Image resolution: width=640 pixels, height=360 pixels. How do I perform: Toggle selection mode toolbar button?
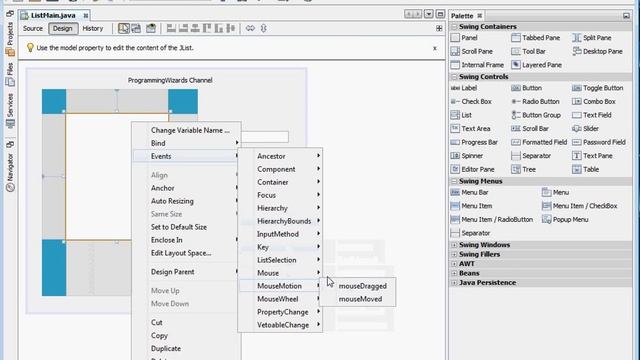coord(124,28)
